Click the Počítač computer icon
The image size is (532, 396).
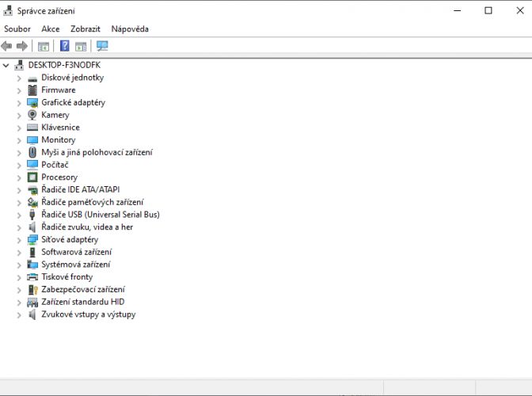(x=32, y=165)
